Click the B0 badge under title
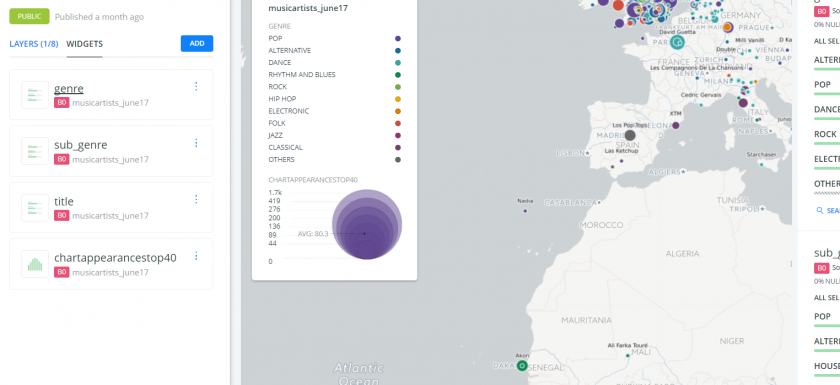Screen dimensions: 840x385 (x=62, y=216)
